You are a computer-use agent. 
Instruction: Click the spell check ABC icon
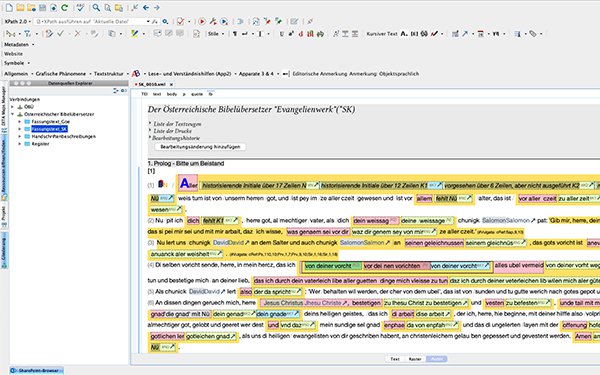click(x=80, y=7)
